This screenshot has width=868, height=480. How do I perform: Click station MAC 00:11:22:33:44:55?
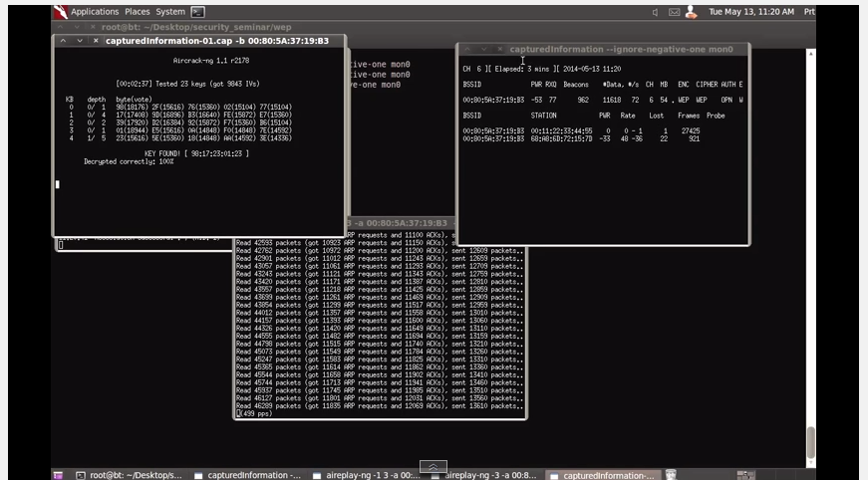tap(561, 131)
